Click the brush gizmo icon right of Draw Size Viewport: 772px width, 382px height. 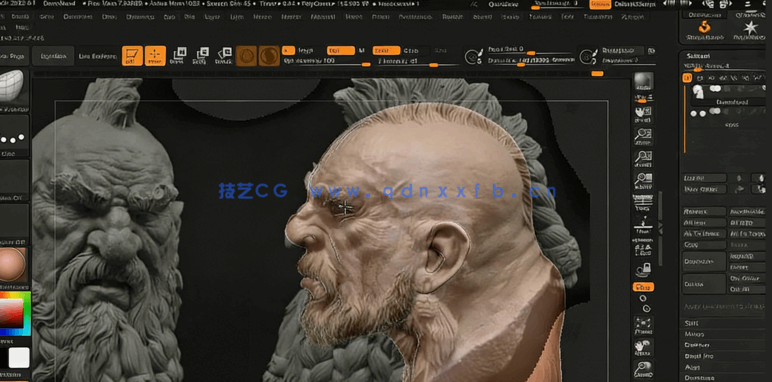(588, 56)
